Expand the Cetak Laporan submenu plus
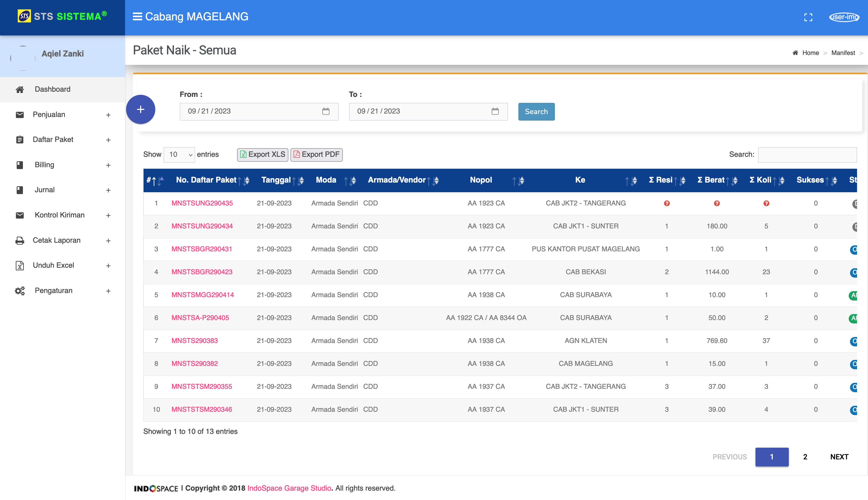This screenshot has width=868, height=500. point(108,241)
